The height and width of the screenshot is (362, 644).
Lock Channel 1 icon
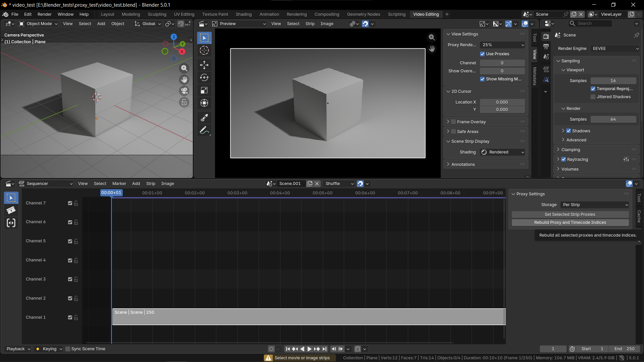[76, 317]
